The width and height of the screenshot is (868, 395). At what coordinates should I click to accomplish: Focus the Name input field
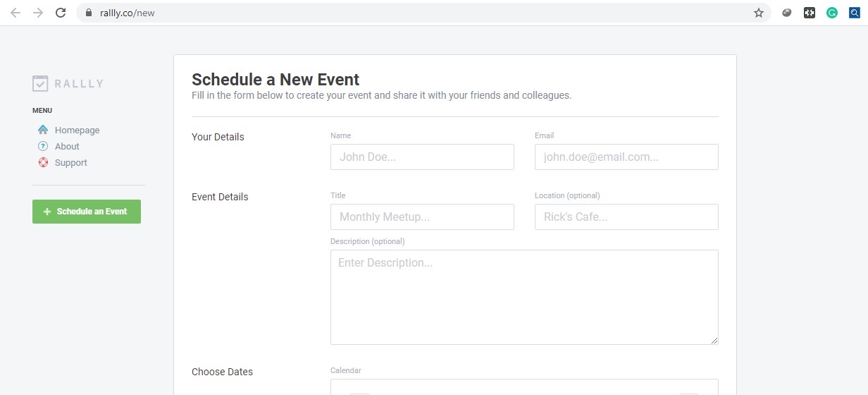pyautogui.click(x=422, y=157)
